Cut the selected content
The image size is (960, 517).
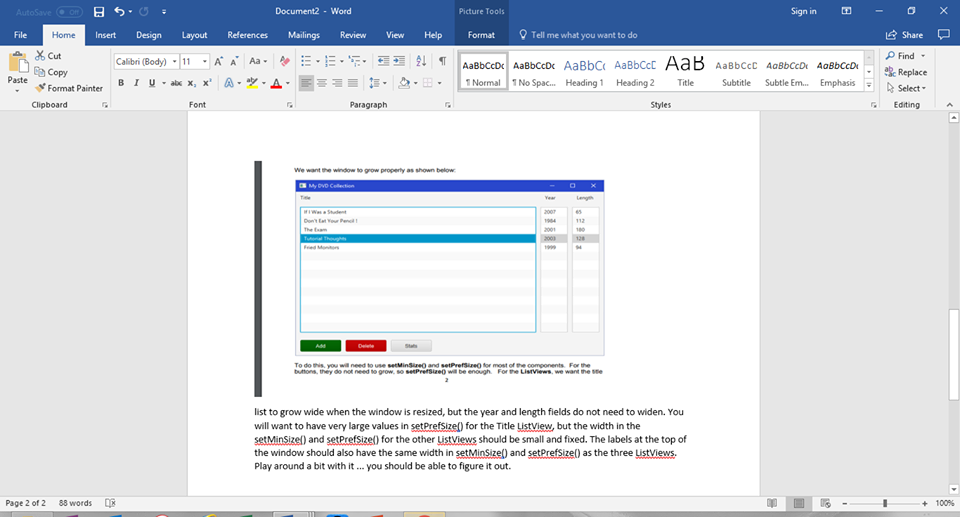(48, 56)
